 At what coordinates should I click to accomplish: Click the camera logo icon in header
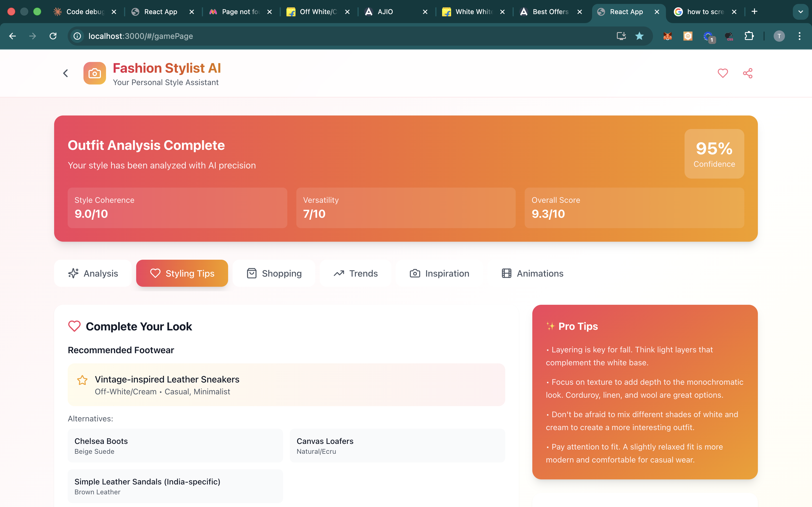[x=95, y=73]
